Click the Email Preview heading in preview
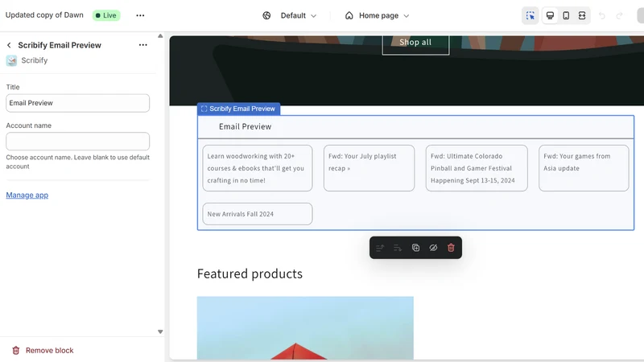 [246, 127]
